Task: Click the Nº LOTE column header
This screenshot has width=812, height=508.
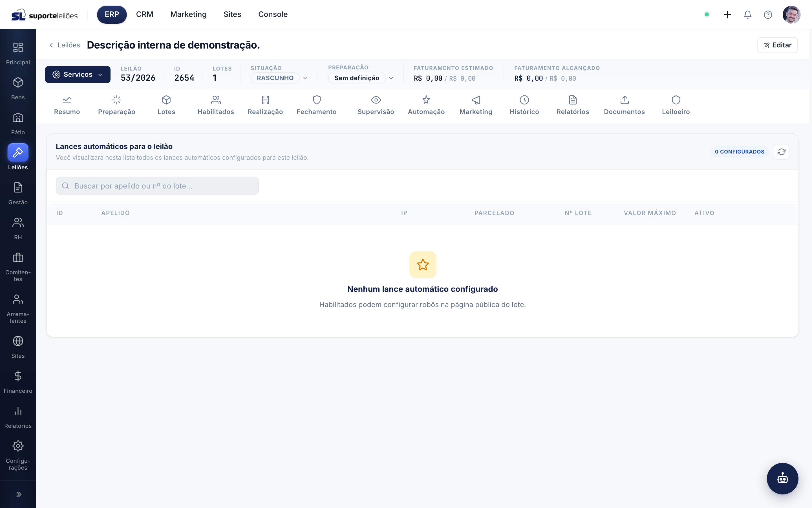Action: tap(578, 213)
